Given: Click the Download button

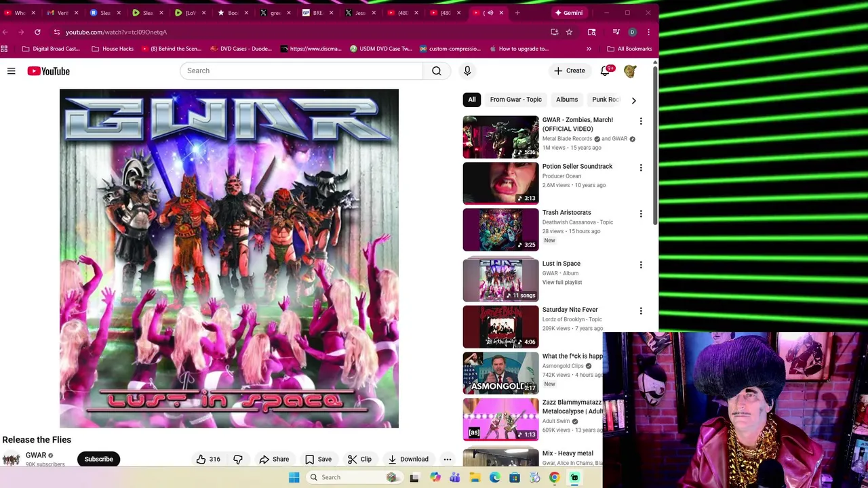Looking at the screenshot, I should pos(408,459).
